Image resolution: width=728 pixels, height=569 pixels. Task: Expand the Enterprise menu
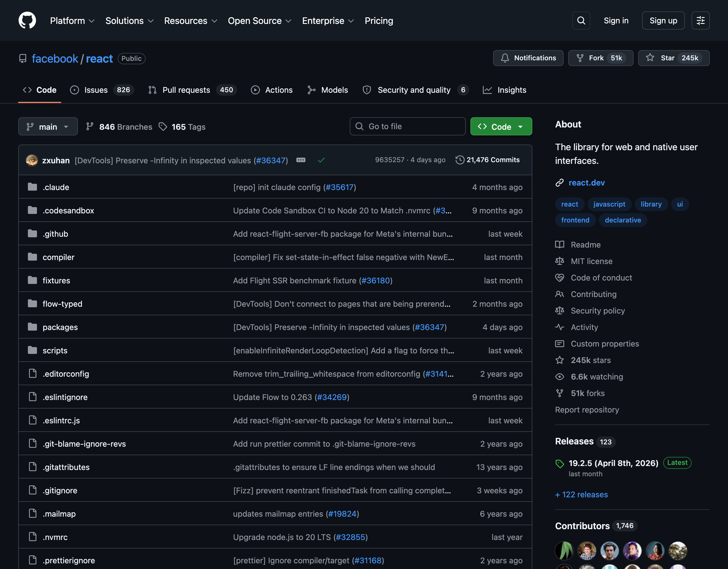328,21
